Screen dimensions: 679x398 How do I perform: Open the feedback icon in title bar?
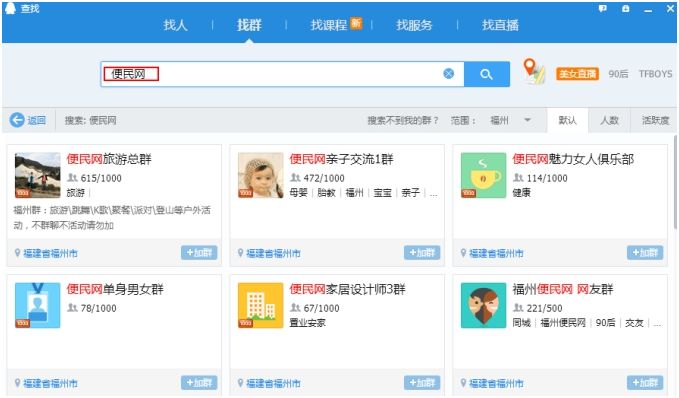(x=603, y=9)
